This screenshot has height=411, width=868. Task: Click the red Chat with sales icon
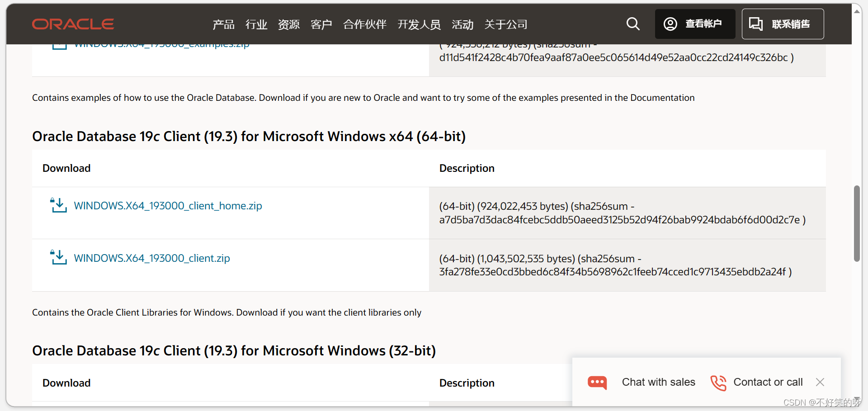[x=597, y=383]
